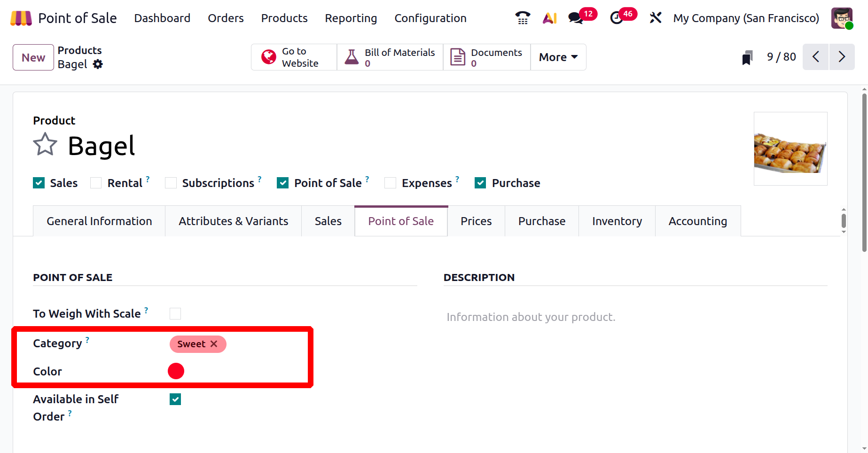Click the favorite star next to Bagel
868x453 pixels.
click(45, 145)
